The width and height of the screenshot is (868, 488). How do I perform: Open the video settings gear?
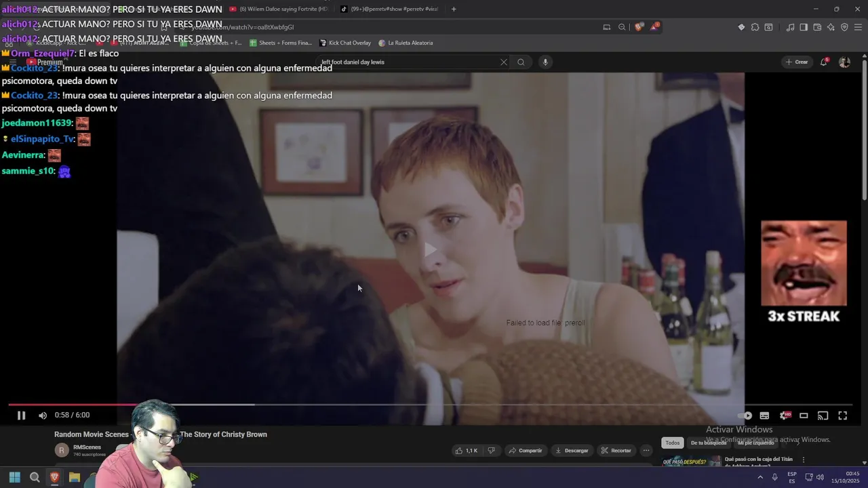tap(785, 415)
